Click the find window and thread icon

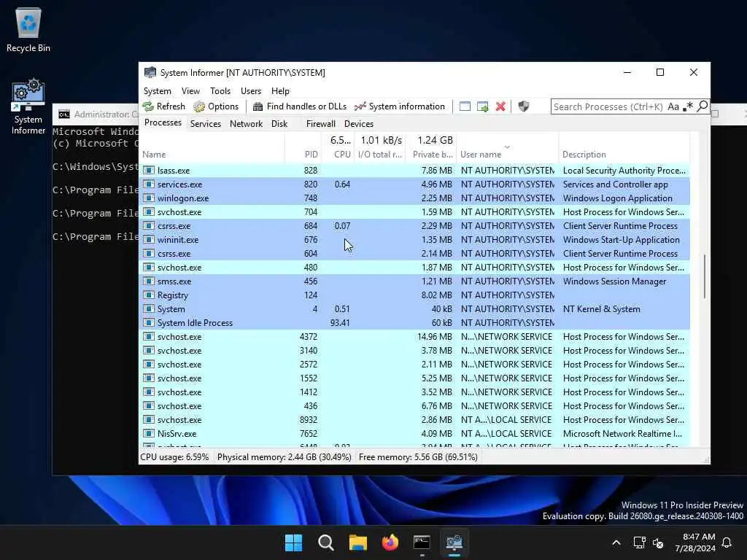point(483,106)
